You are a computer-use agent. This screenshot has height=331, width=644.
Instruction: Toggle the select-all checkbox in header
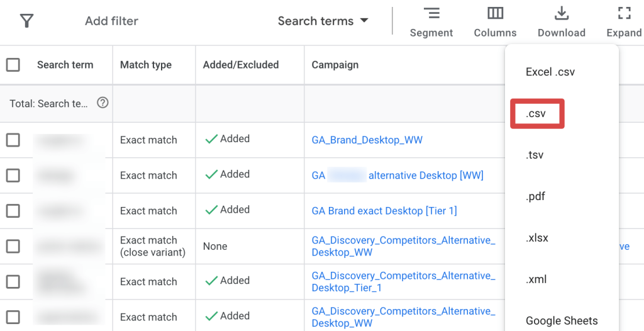(x=13, y=65)
